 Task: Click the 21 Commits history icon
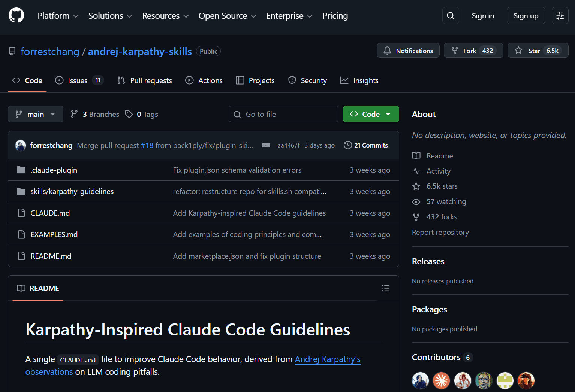(x=365, y=145)
